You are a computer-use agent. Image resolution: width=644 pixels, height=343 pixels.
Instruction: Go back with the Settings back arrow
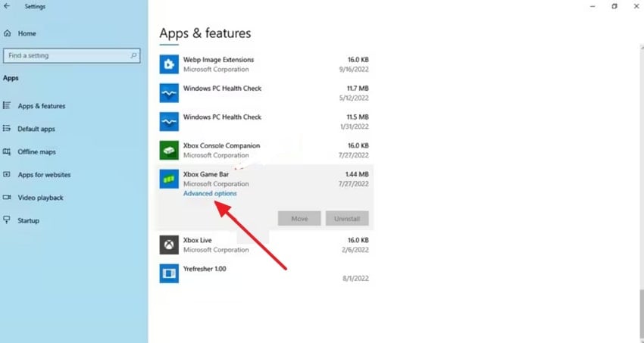tap(7, 6)
